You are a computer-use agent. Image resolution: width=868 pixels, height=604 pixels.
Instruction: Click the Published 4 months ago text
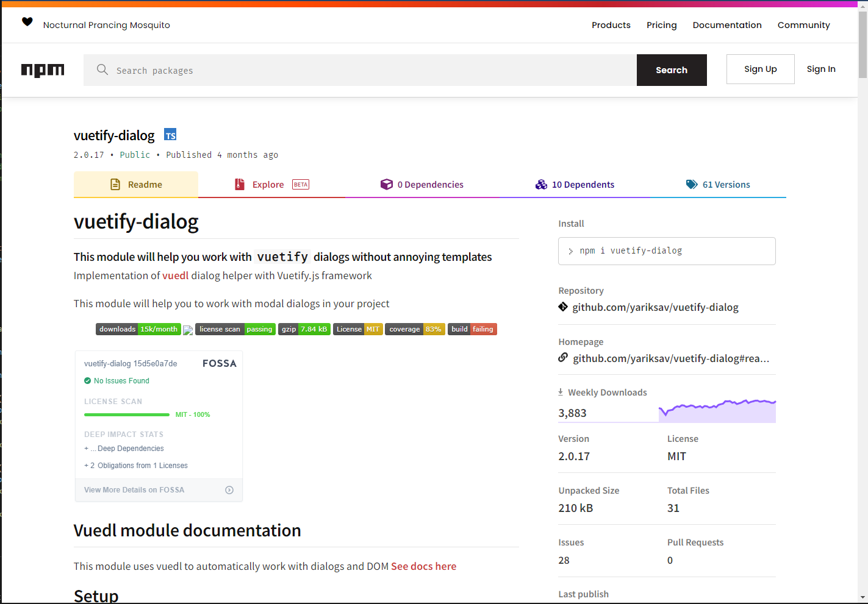222,155
